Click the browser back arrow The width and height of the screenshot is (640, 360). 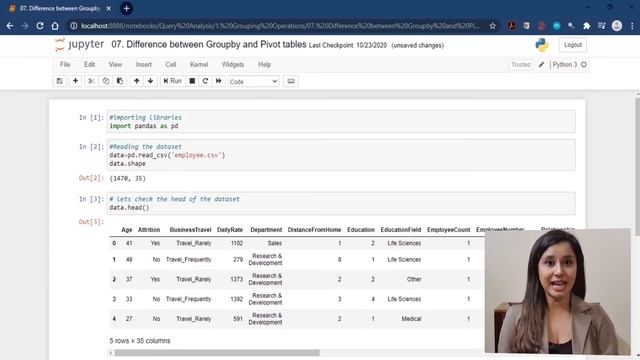coord(10,26)
